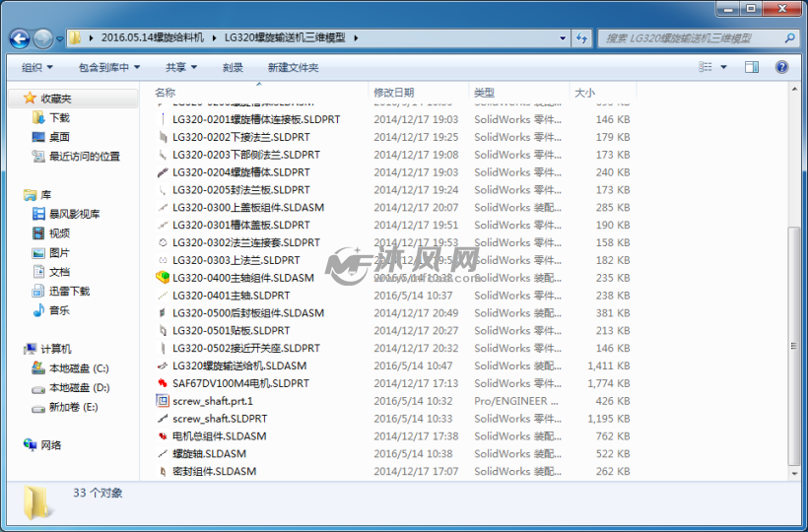Expand arrow before 2016.05.14螺旋给料机 breadcrumb

[92, 38]
